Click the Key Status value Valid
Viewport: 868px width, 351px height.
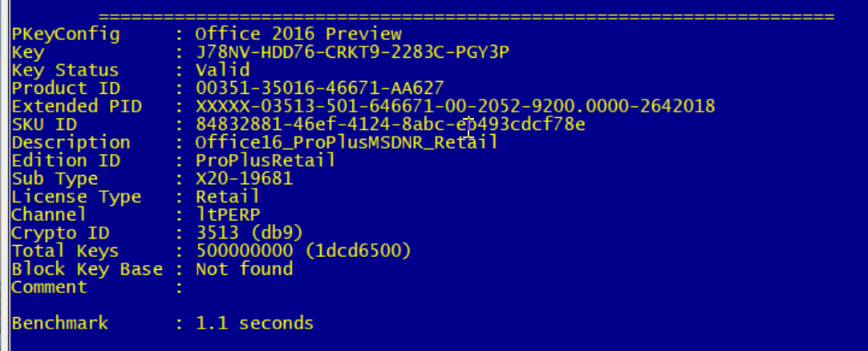pyautogui.click(x=222, y=70)
